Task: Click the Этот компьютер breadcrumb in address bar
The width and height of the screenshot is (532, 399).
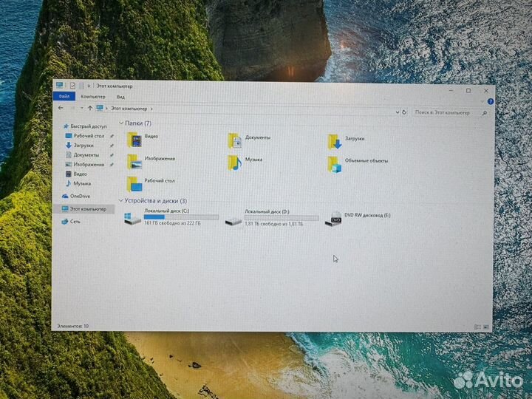Action: pos(129,109)
